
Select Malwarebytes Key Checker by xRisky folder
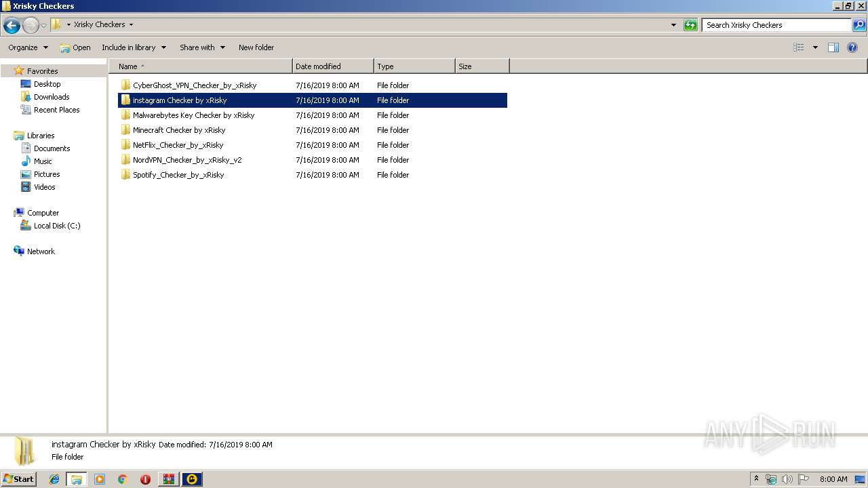[313, 115]
